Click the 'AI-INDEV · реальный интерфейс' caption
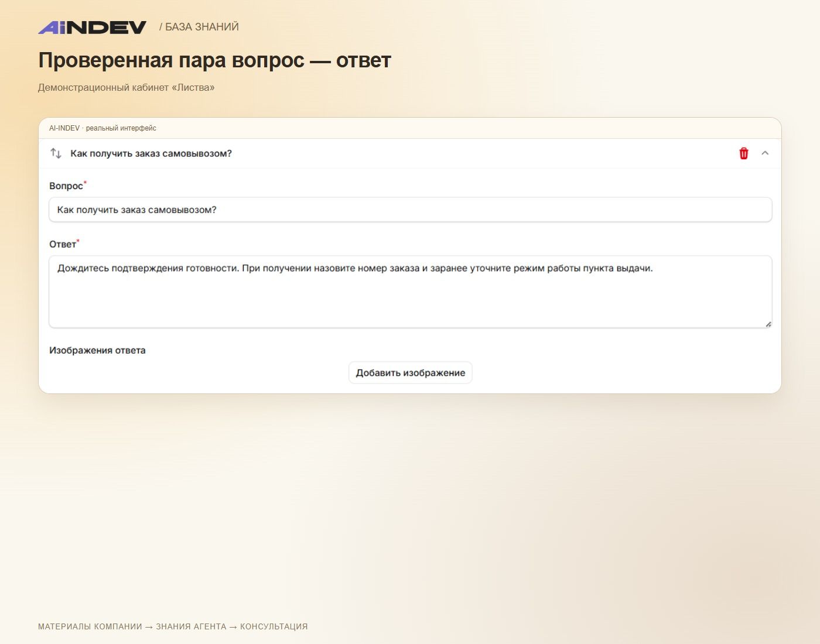 [x=102, y=128]
